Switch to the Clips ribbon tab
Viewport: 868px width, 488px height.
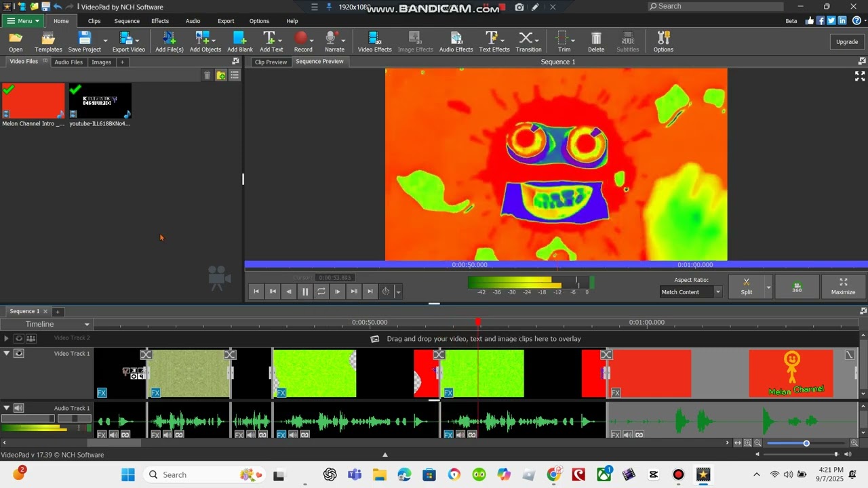click(94, 21)
